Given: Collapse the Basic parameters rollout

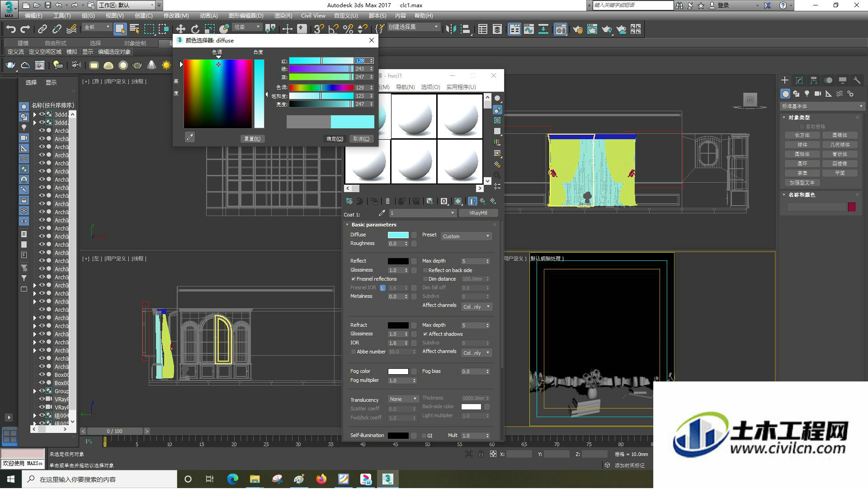Looking at the screenshot, I should click(x=347, y=225).
